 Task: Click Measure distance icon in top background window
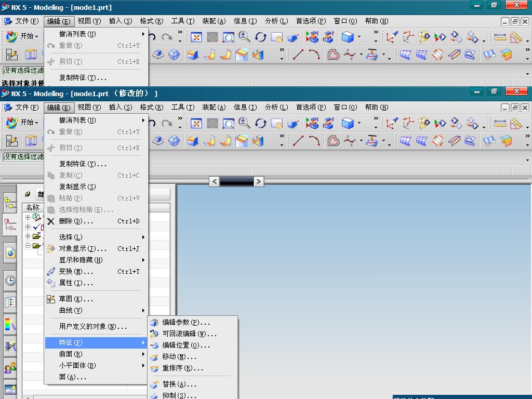coord(500,37)
